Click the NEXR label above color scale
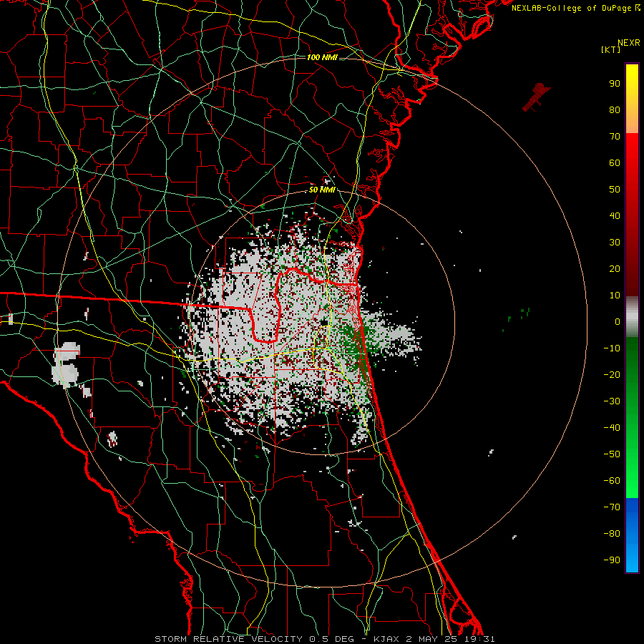The width and height of the screenshot is (644, 644). click(629, 43)
